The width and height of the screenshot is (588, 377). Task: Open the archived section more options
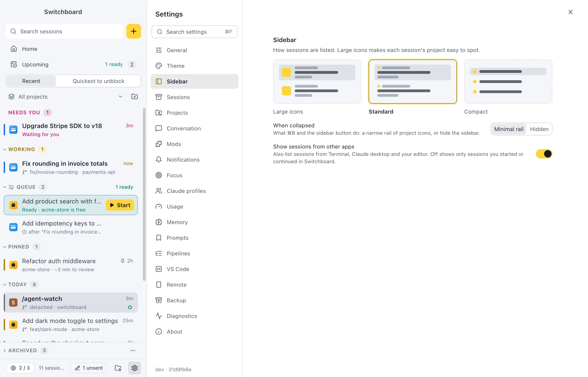(x=133, y=350)
